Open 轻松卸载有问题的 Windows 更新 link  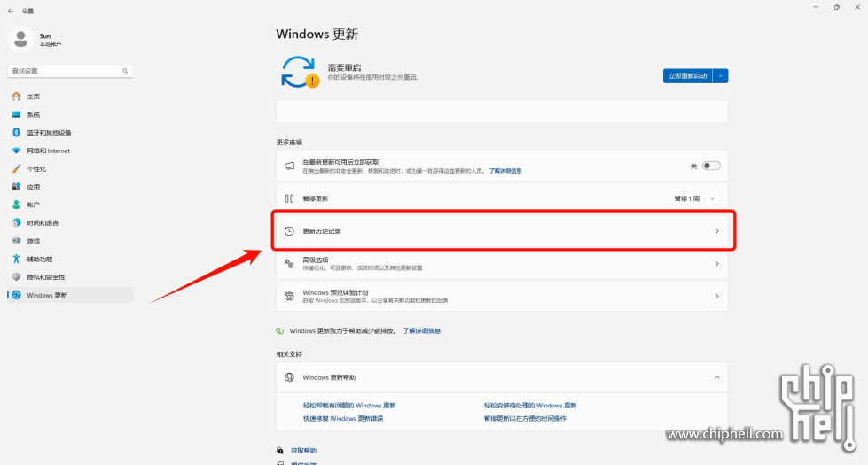(349, 406)
